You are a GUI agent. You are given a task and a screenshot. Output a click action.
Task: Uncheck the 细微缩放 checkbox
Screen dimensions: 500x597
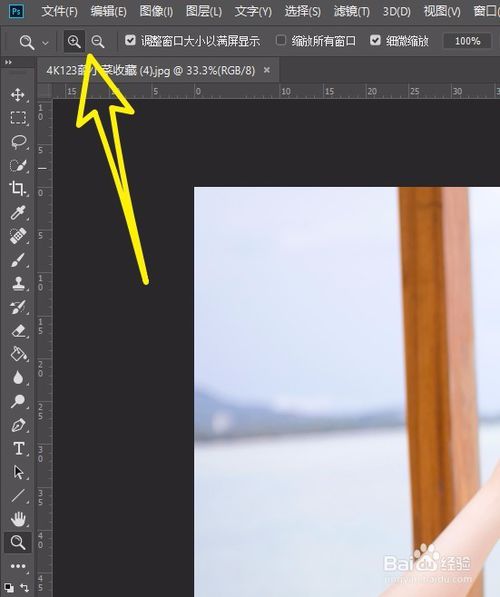tap(375, 40)
